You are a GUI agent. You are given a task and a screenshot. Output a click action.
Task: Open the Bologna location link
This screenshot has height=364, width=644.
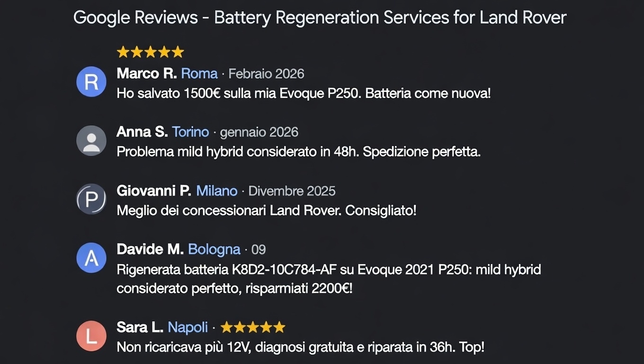[x=214, y=249]
